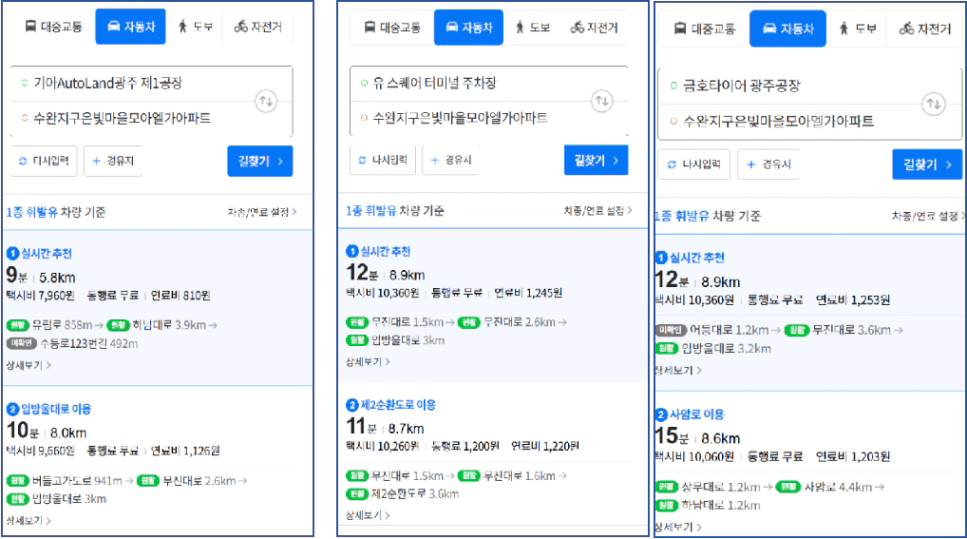Open 상세보기 for the 10분 8.0km route
Screen dimensions: 967x539
(x=28, y=520)
